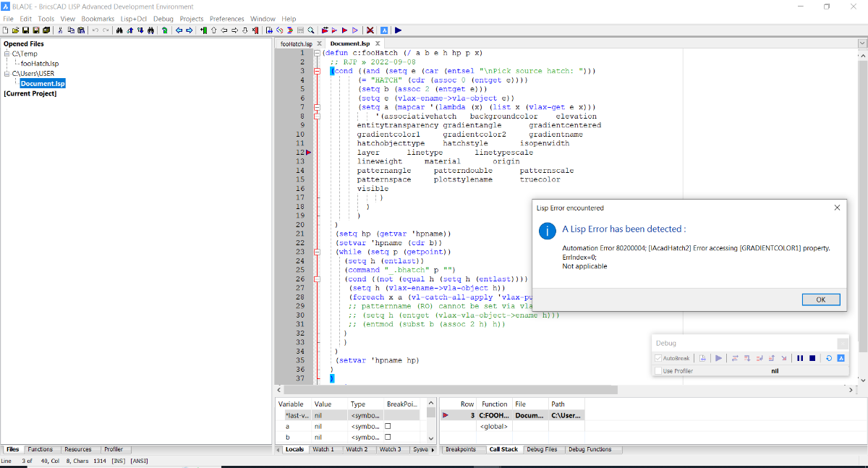868x468 pixels.
Task: Click the blue back arrow navigation icon
Action: (x=179, y=30)
